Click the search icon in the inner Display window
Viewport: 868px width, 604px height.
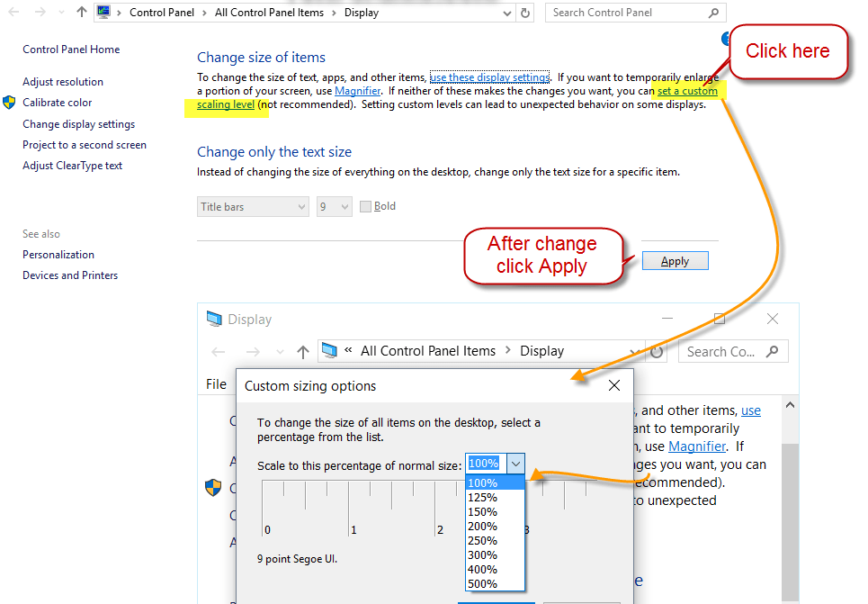[x=771, y=351]
